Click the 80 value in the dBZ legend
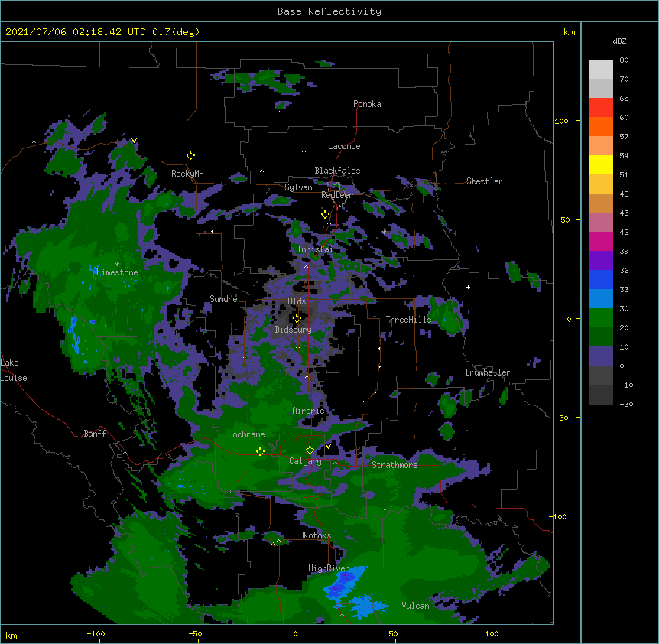This screenshot has height=644, width=659. click(624, 60)
